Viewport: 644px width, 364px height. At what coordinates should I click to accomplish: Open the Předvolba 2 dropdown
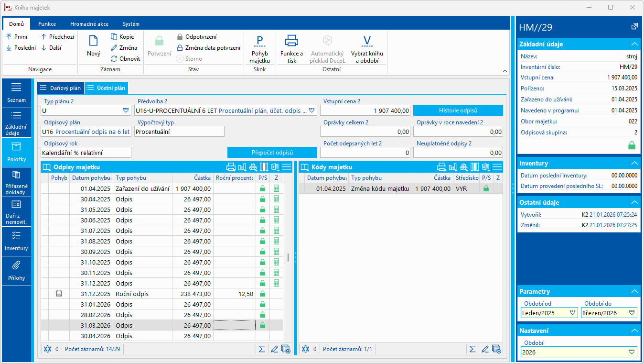pyautogui.click(x=312, y=110)
